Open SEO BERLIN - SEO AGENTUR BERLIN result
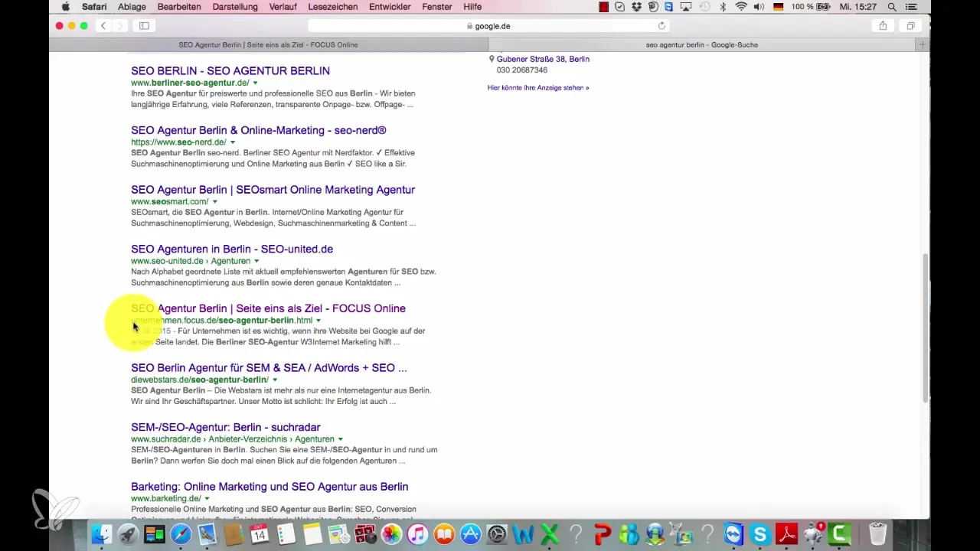Screen dimensions: 980x551 pos(230,70)
